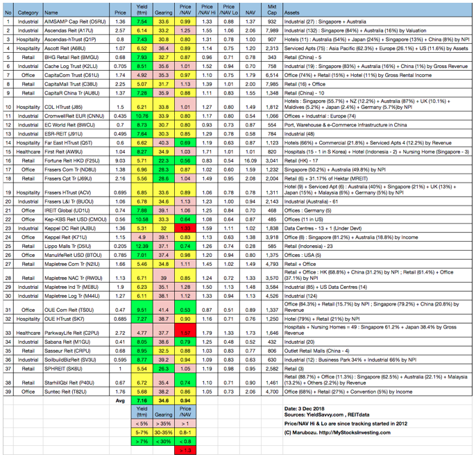Select Fortune Reit NAV 16.09 cell

[x=250, y=160]
